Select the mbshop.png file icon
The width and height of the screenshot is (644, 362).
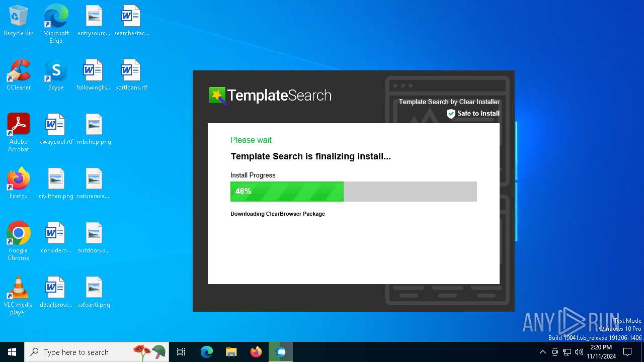94,130
